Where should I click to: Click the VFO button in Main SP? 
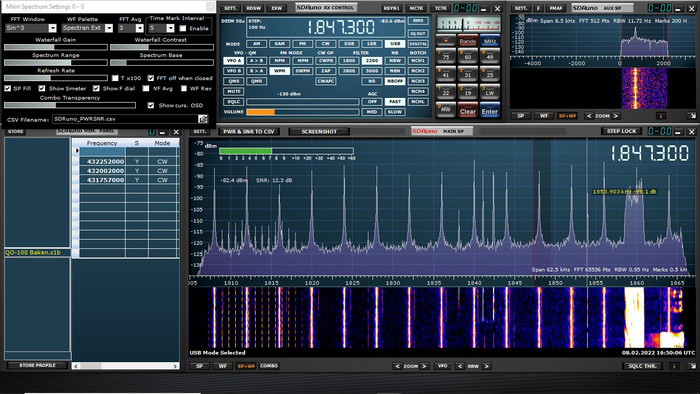pos(442,366)
